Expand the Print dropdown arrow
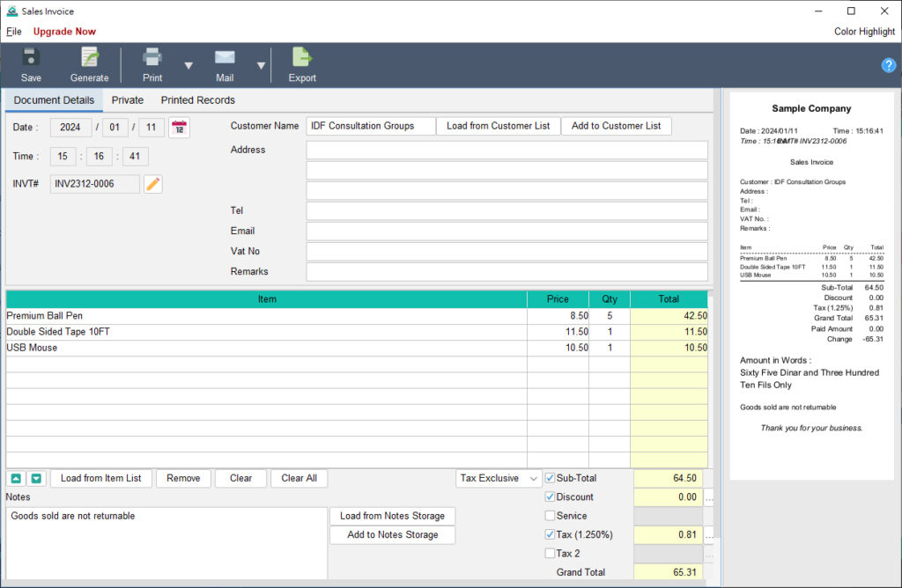This screenshot has height=588, width=902. point(189,65)
